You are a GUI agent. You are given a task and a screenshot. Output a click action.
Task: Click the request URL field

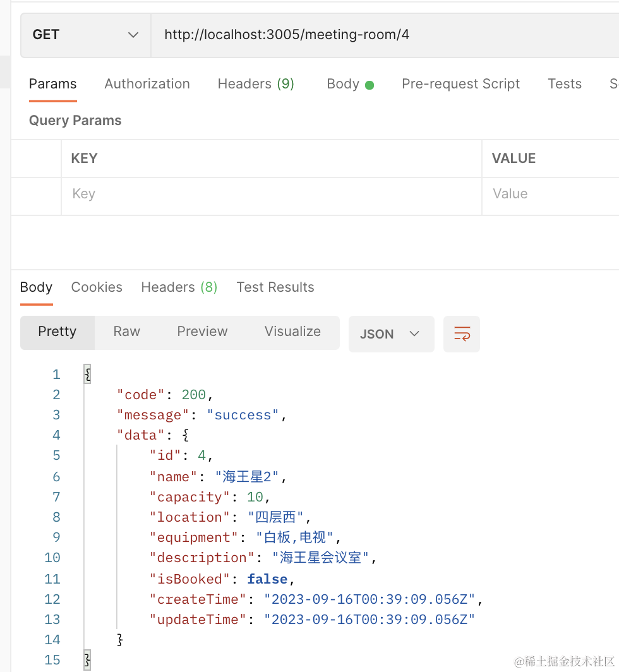click(x=379, y=35)
